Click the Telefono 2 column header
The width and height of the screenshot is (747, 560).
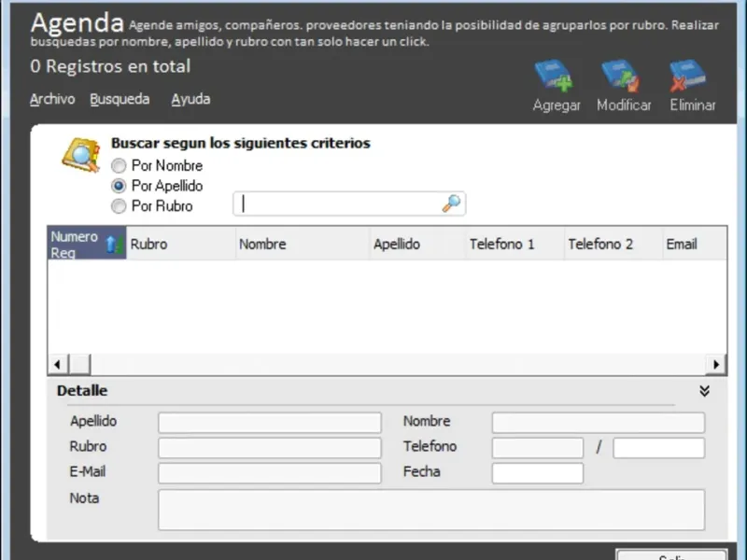pos(613,244)
